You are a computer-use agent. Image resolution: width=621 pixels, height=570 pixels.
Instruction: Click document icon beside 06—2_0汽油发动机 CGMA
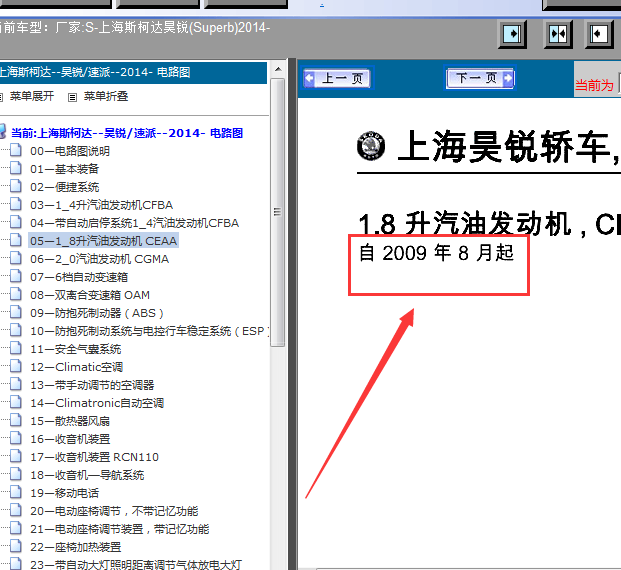(x=16, y=258)
